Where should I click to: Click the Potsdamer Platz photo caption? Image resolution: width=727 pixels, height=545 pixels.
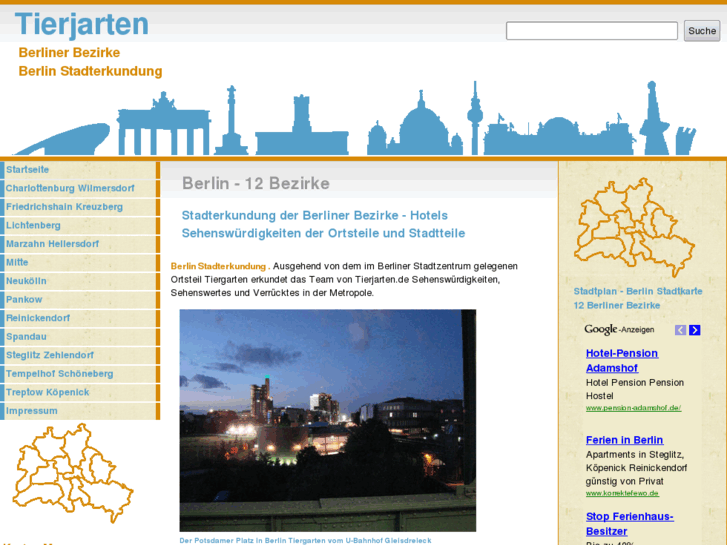(x=306, y=540)
